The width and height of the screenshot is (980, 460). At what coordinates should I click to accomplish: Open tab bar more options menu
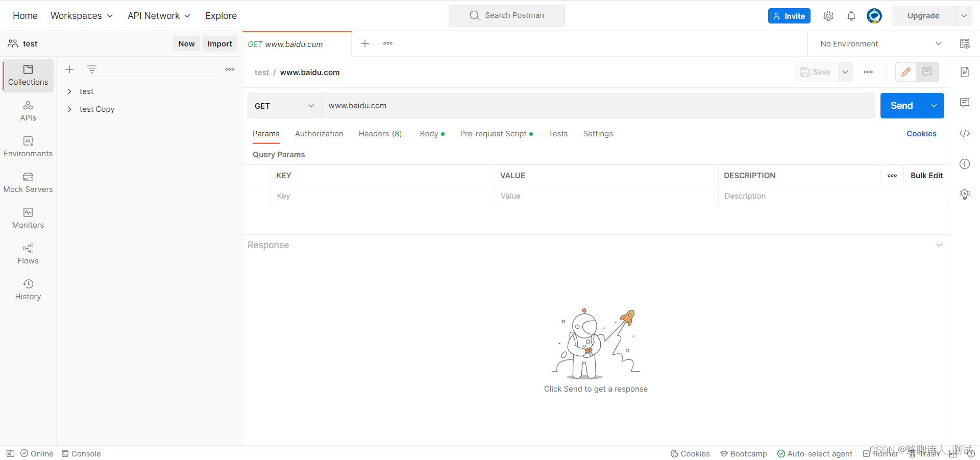tap(388, 43)
